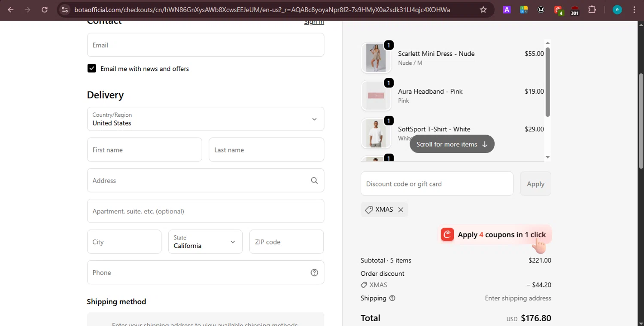Screen dimensions: 644x326
Task: Open Chrome three-dot menu
Action: click(x=634, y=9)
